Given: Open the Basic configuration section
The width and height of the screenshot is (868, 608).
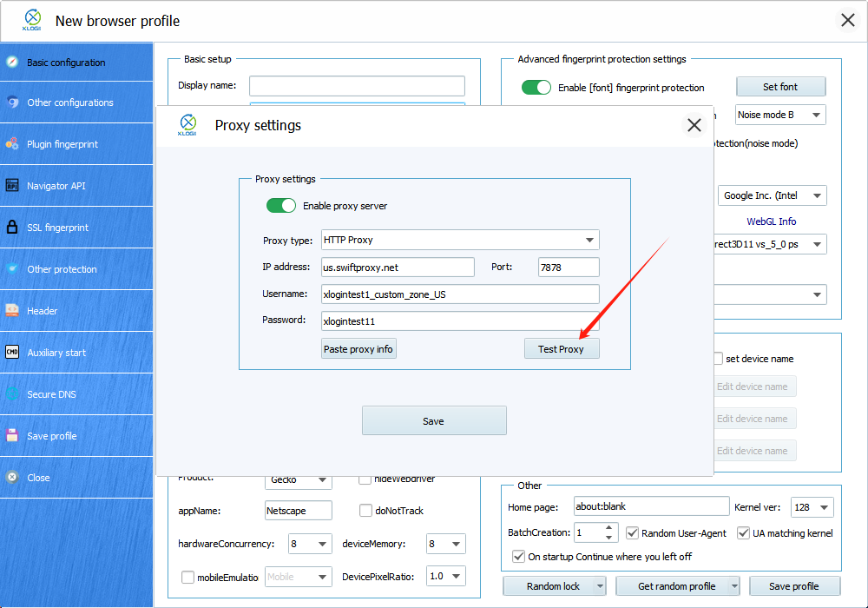Looking at the screenshot, I should tap(76, 62).
